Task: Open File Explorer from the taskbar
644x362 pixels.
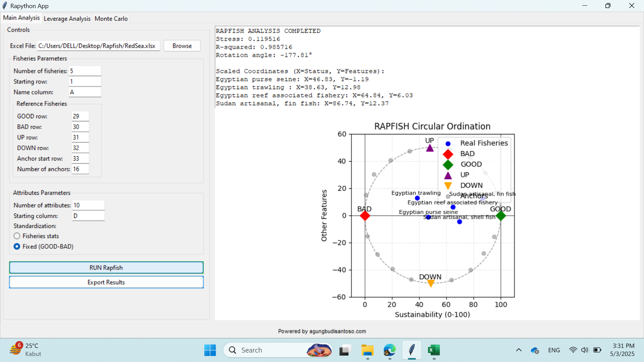Action: click(x=367, y=350)
